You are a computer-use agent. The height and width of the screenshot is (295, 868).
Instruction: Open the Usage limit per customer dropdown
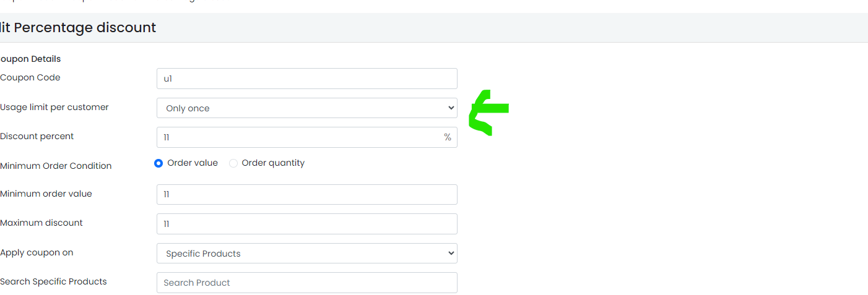click(307, 108)
